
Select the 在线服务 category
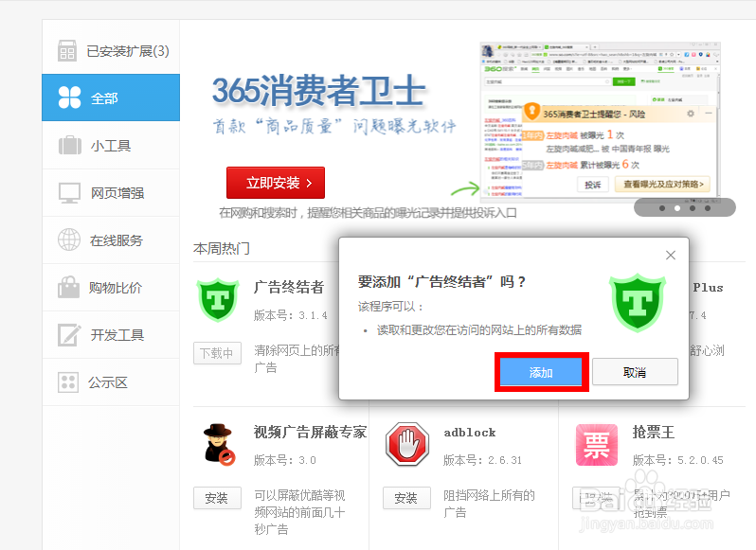[x=111, y=240]
